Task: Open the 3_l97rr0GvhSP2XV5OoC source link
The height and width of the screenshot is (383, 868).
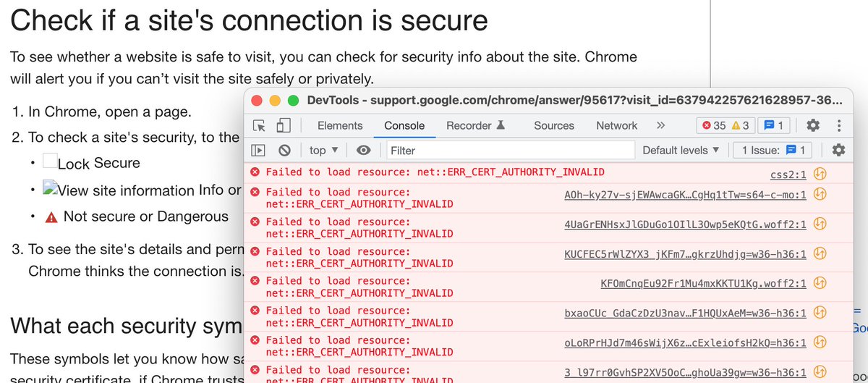Action: coord(685,373)
